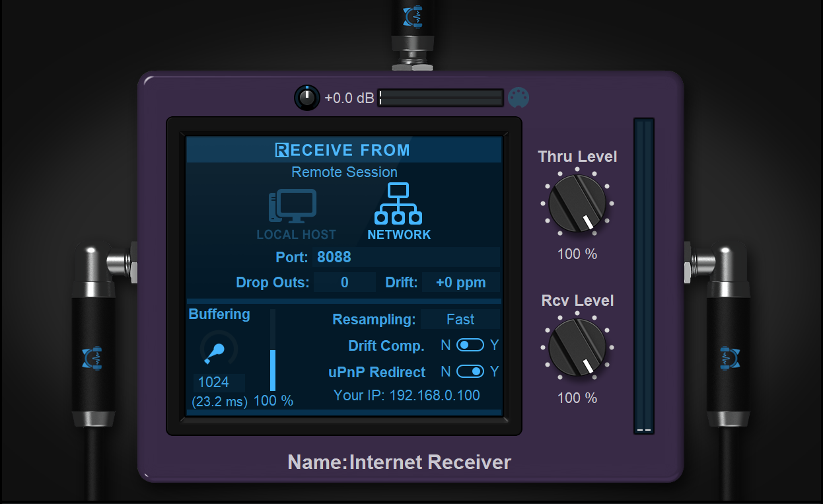Click the Your IP address text
Viewport: 823px width, 504px height.
tap(407, 396)
